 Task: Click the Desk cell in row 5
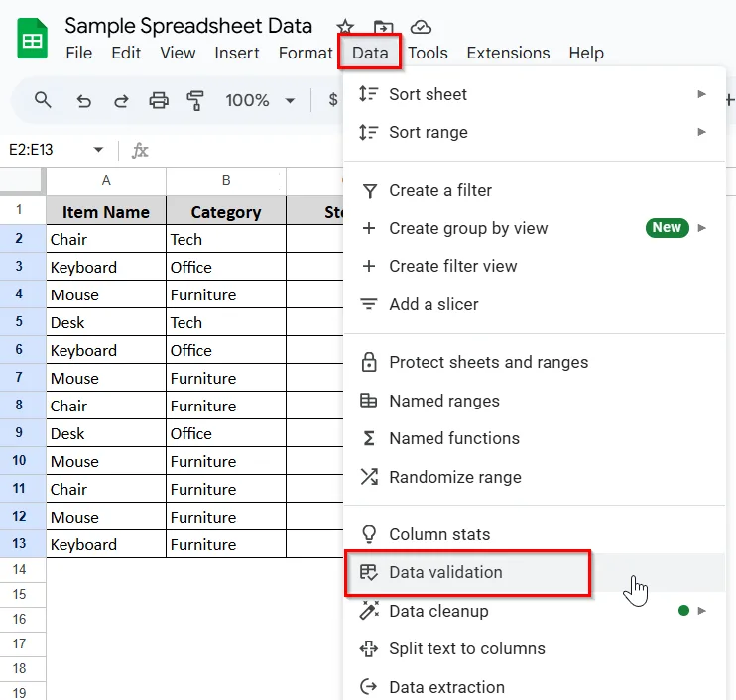tap(106, 322)
